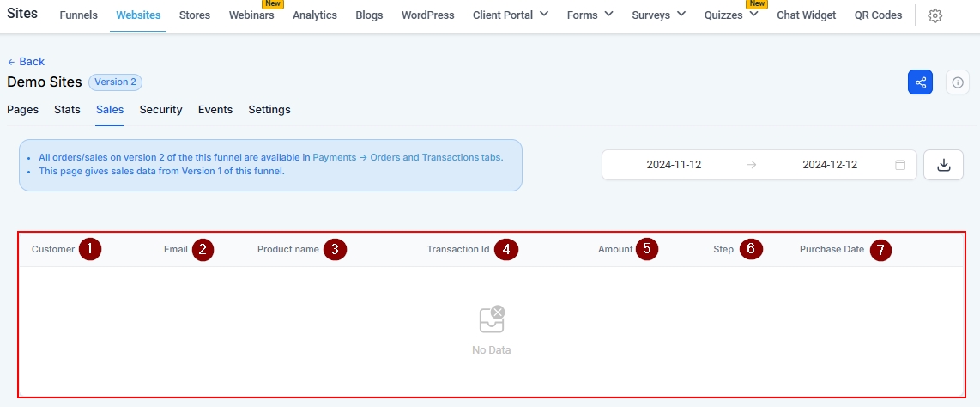Screen dimensions: 980x407
Task: Click the No Data inbox icon
Action: pyautogui.click(x=492, y=319)
